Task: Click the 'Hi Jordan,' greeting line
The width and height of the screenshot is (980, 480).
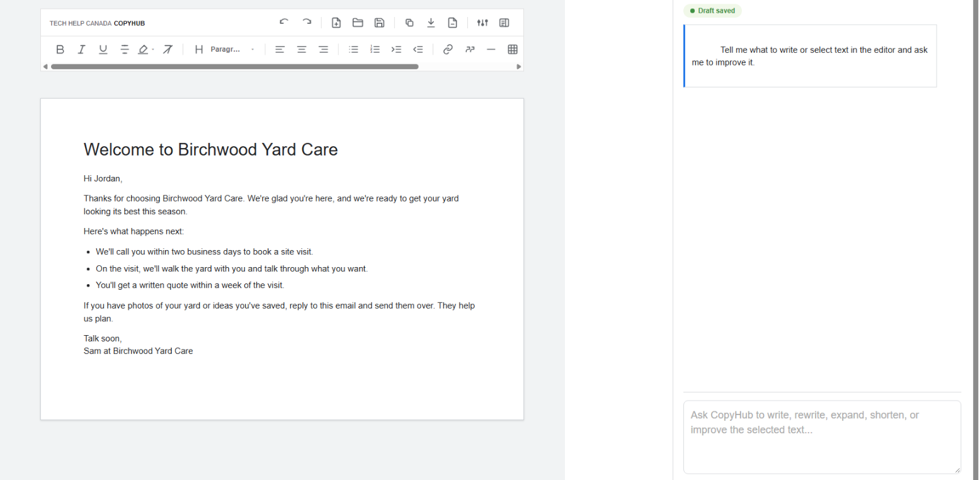Action: point(103,179)
